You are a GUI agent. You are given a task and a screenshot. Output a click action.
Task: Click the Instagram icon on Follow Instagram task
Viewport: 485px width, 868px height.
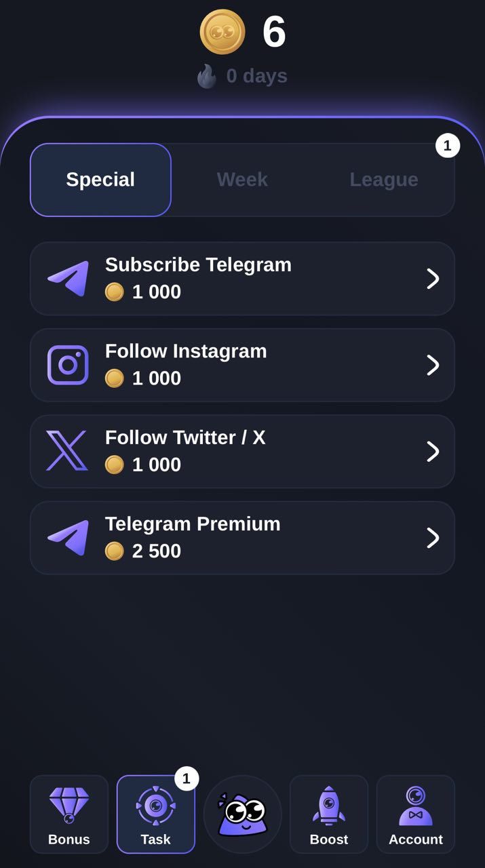(68, 365)
